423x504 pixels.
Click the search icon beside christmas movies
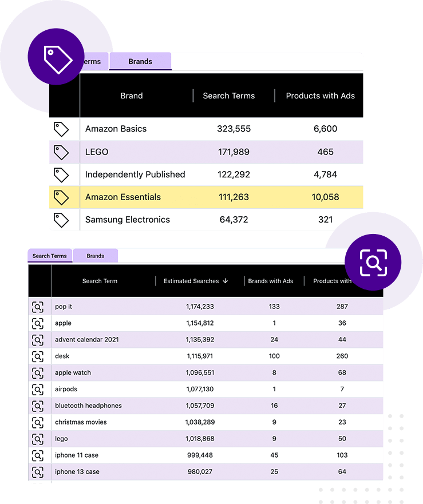click(38, 423)
